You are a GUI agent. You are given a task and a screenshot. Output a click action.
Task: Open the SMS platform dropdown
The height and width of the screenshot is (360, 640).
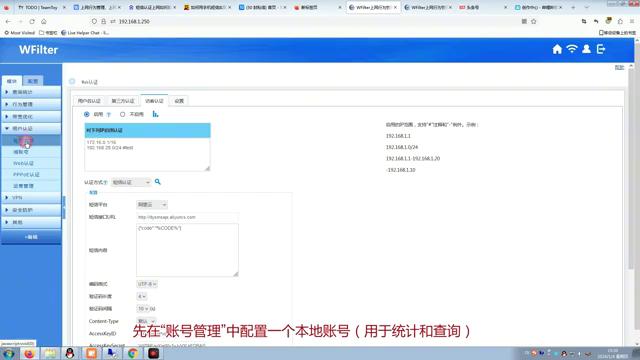(x=151, y=204)
